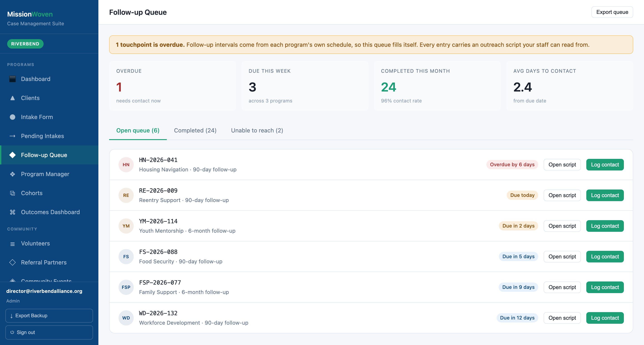
Task: Click the HN avatar for HN-2026-041
Action: coord(126,165)
